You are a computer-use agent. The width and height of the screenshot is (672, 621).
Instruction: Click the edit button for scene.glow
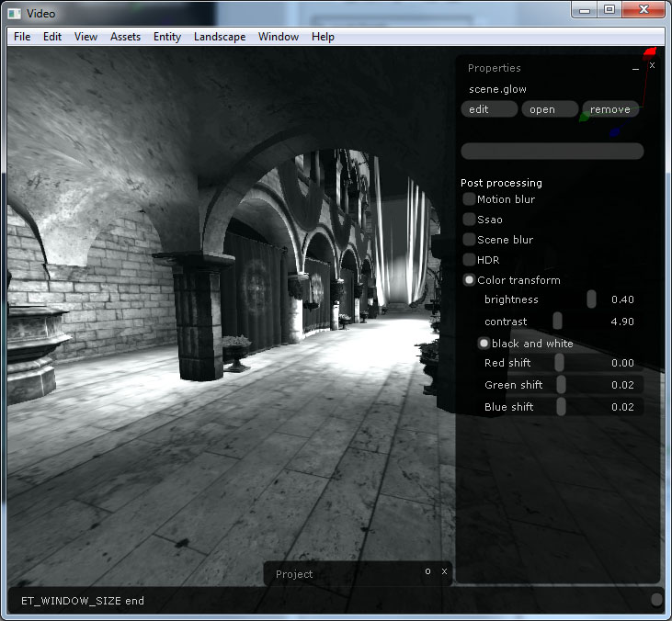(489, 109)
